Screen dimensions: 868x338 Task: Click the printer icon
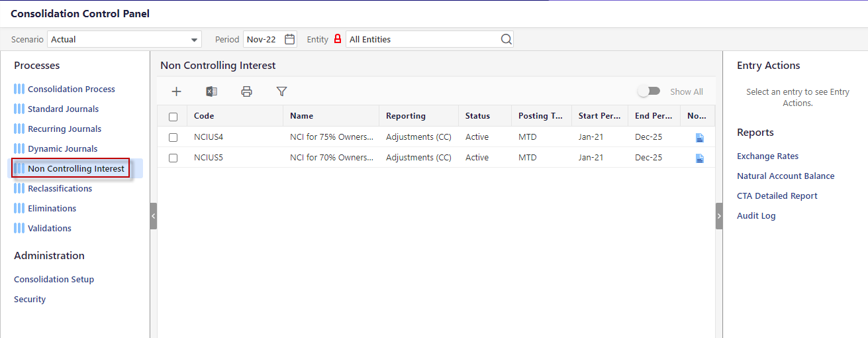[x=246, y=92]
